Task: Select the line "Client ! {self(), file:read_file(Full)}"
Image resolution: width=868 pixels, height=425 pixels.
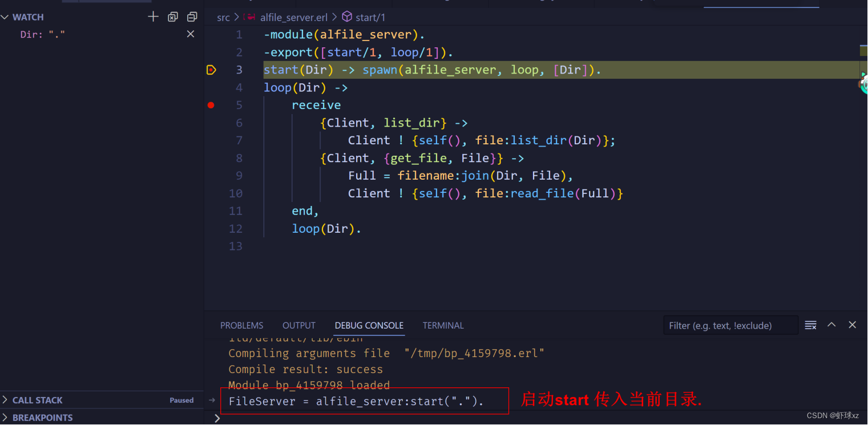Action: point(486,193)
